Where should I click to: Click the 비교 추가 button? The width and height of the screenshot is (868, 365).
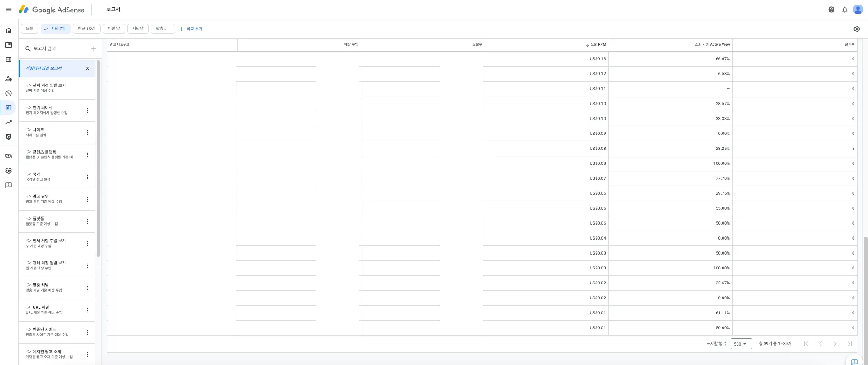point(191,29)
